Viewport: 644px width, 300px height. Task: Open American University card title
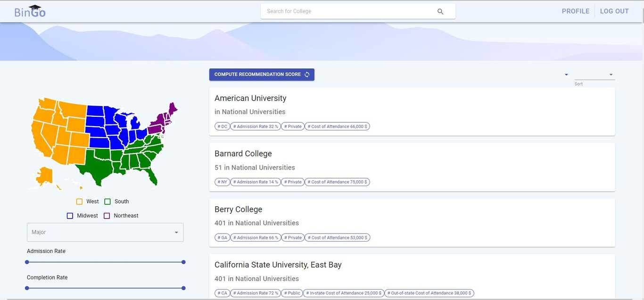pyautogui.click(x=250, y=98)
